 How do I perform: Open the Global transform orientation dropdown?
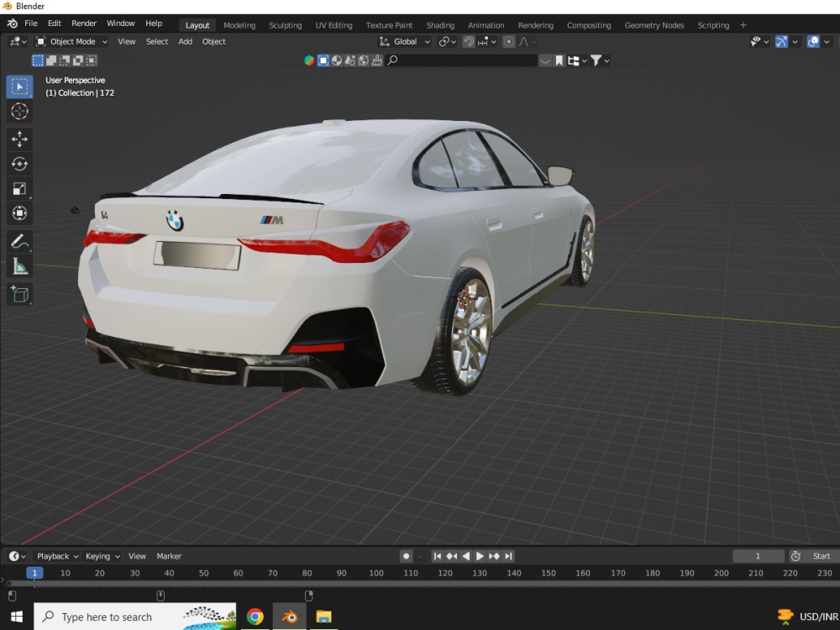click(405, 42)
